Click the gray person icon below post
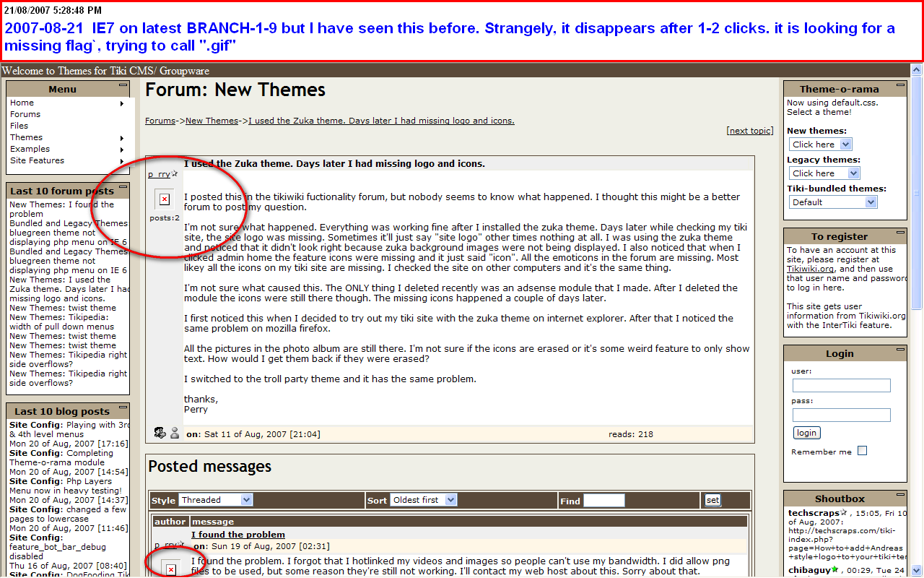Image resolution: width=924 pixels, height=578 pixels. click(175, 433)
